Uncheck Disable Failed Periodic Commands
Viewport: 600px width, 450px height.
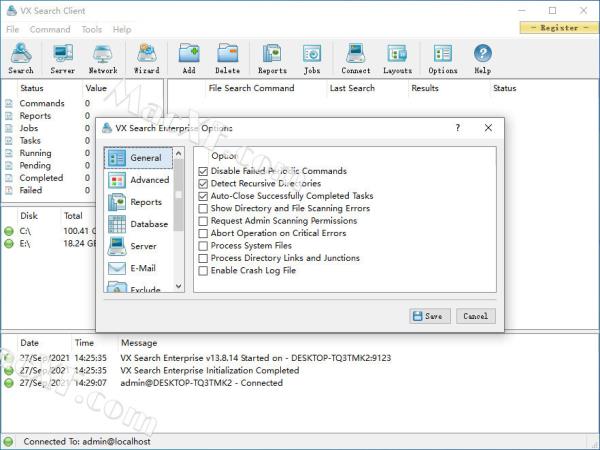point(203,171)
